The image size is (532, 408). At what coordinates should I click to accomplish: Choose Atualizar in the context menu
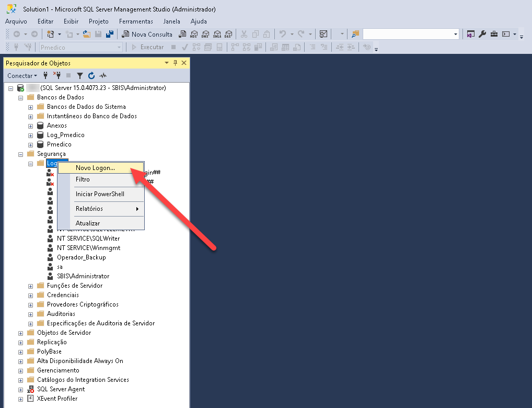click(87, 223)
